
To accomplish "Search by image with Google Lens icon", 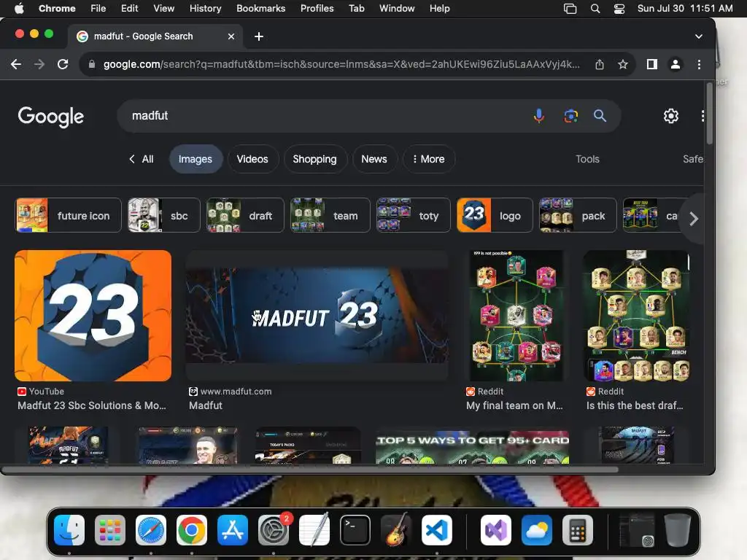I will coord(570,116).
